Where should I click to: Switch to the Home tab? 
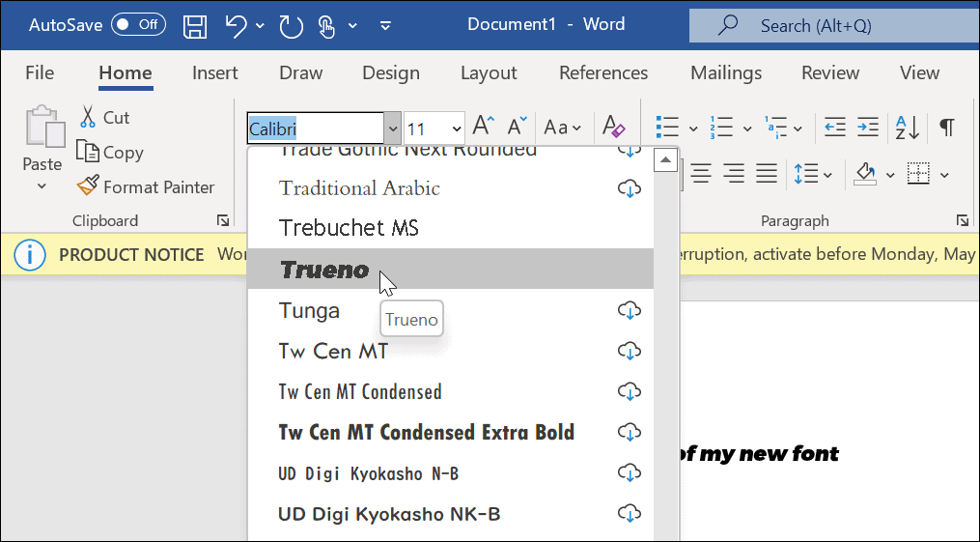pyautogui.click(x=126, y=73)
